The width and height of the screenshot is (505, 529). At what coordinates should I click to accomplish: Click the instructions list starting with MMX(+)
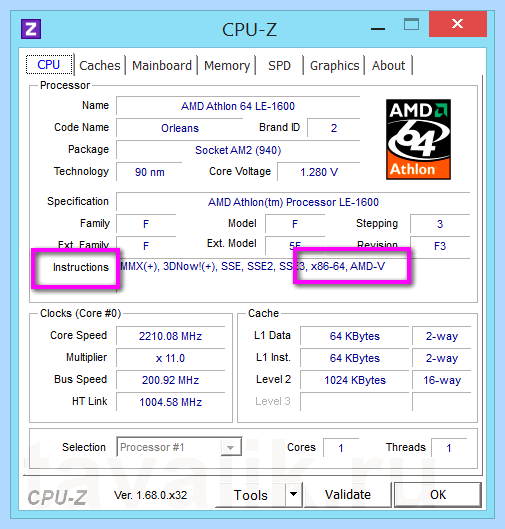pos(252,267)
